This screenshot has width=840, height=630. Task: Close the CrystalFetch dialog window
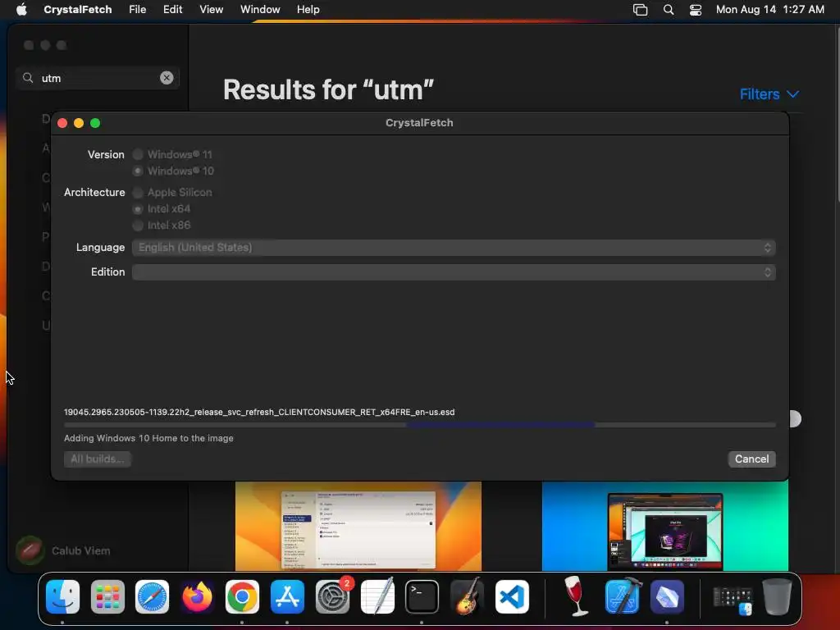tap(62, 123)
